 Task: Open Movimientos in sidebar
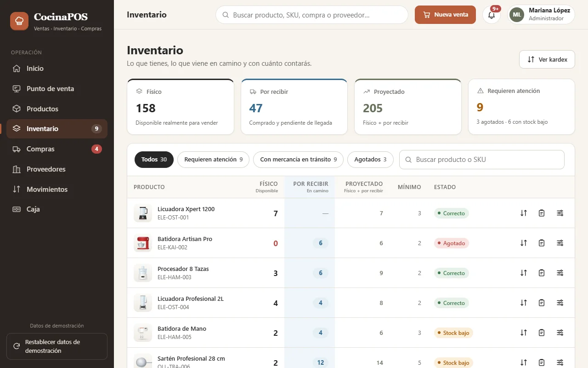coord(57,190)
